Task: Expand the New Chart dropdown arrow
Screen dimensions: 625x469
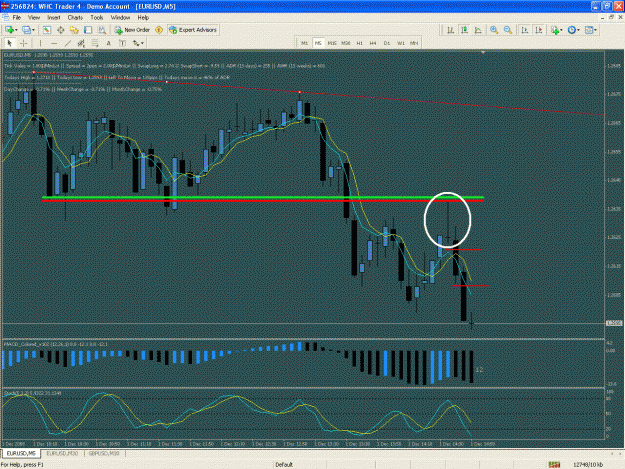Action: tap(16, 30)
